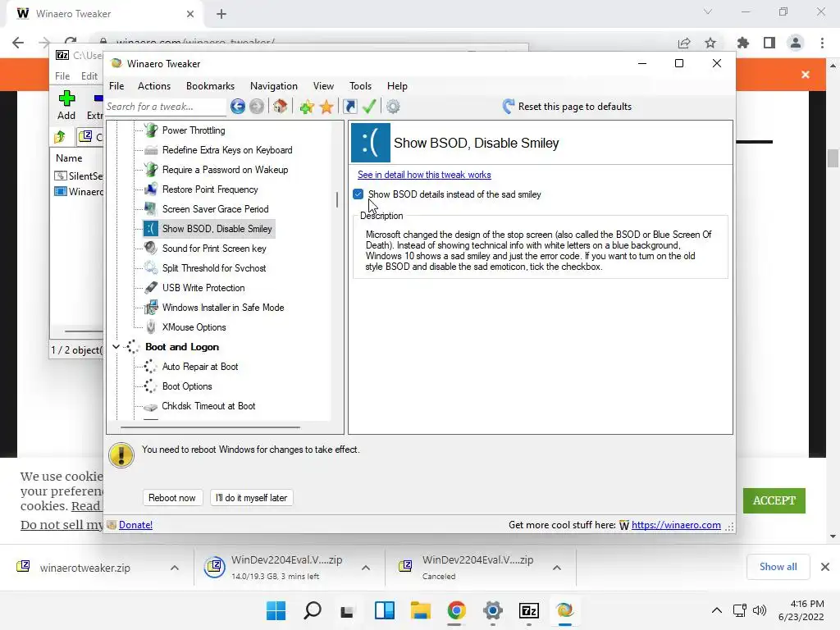Show hidden system tray icons chevron
This screenshot has width=840, height=630.
tap(716, 610)
